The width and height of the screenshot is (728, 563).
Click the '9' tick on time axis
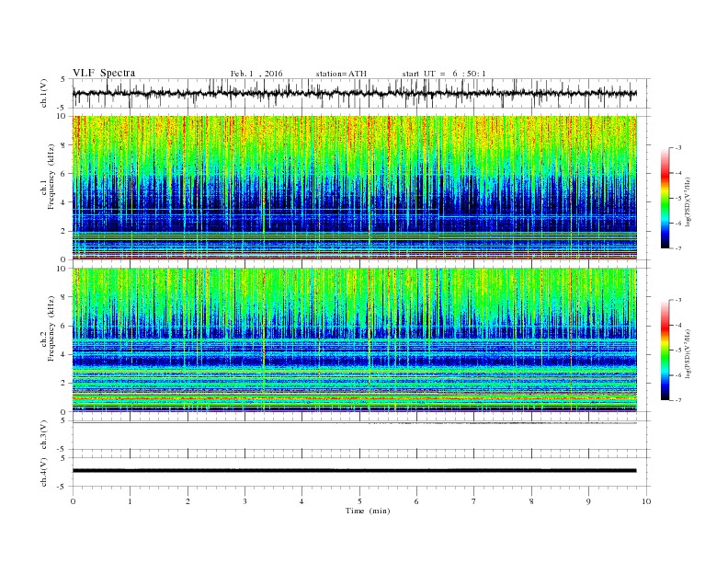[588, 501]
